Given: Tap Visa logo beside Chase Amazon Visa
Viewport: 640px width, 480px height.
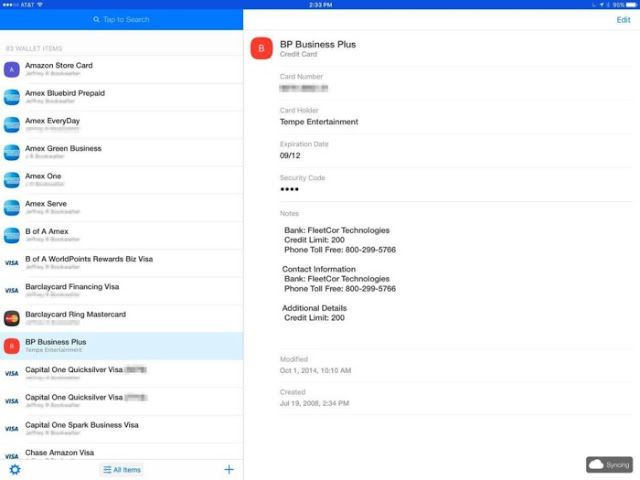Looking at the screenshot, I should click(12, 456).
